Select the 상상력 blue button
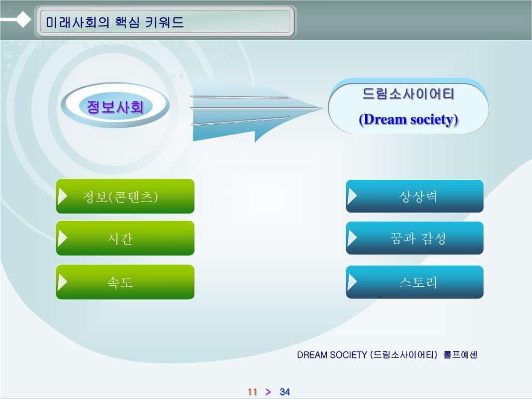The width and height of the screenshot is (532, 399). tap(415, 196)
